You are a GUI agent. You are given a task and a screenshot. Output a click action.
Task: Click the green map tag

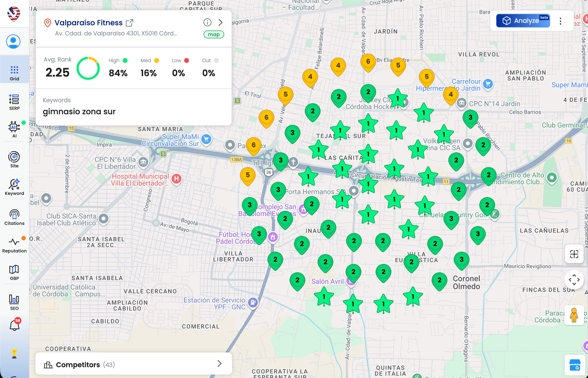tap(214, 34)
